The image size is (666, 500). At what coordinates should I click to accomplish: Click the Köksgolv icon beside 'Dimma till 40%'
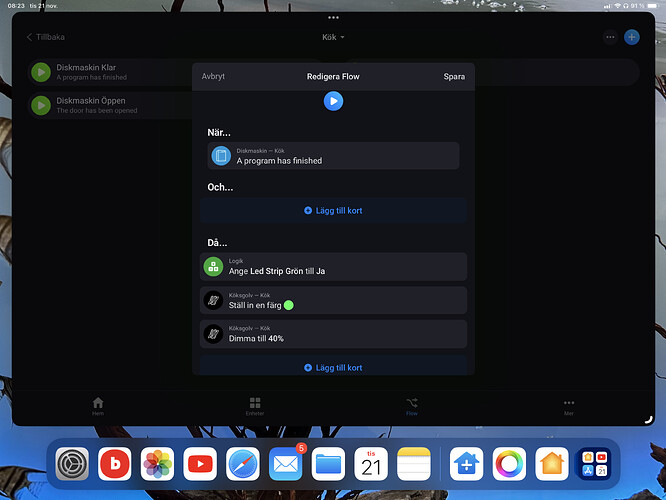pyautogui.click(x=213, y=334)
